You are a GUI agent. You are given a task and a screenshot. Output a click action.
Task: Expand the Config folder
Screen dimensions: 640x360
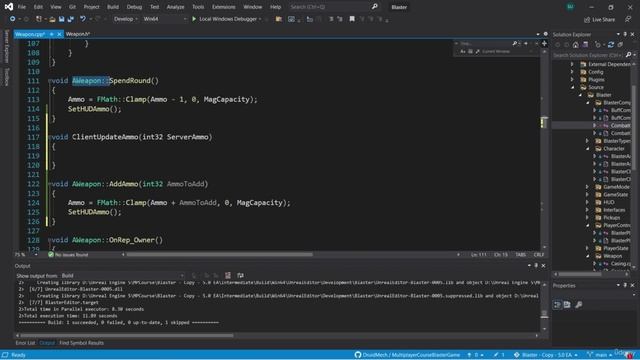click(572, 72)
